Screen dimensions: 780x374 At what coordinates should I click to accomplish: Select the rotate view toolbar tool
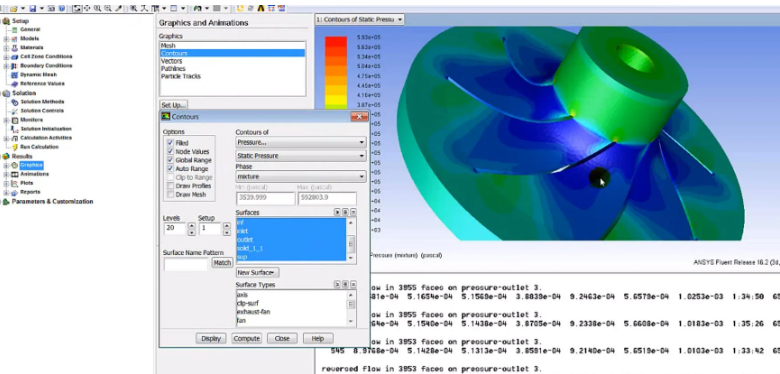78,8
